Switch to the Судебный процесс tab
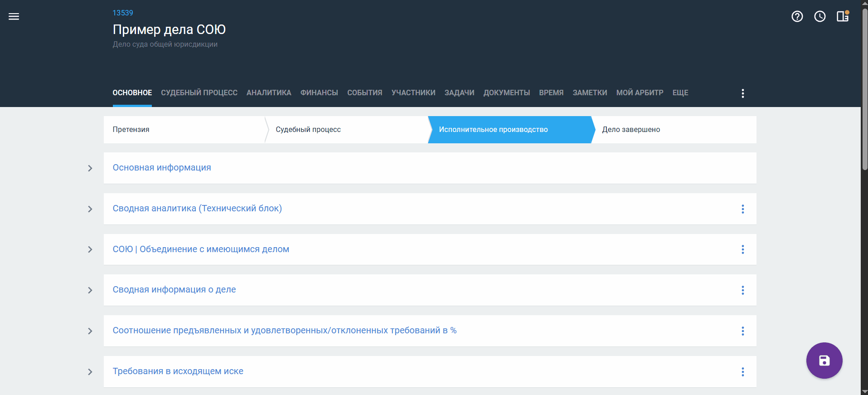The image size is (868, 395). pyautogui.click(x=199, y=93)
